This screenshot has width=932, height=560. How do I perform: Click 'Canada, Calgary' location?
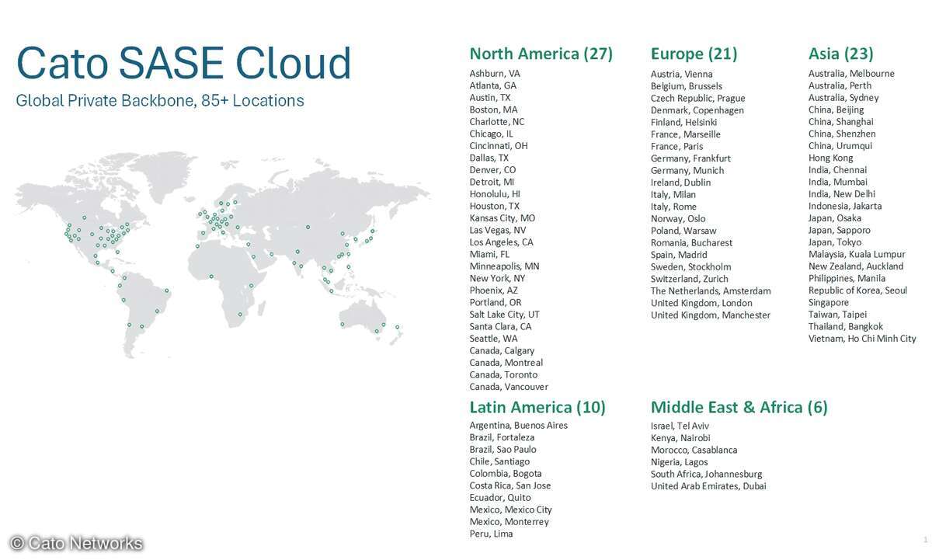tap(502, 351)
